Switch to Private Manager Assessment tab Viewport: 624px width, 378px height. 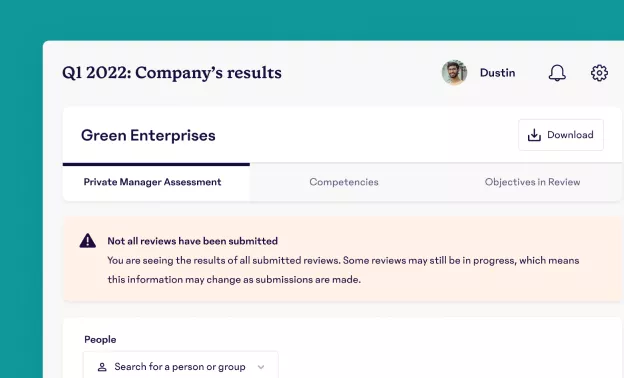tap(156, 182)
